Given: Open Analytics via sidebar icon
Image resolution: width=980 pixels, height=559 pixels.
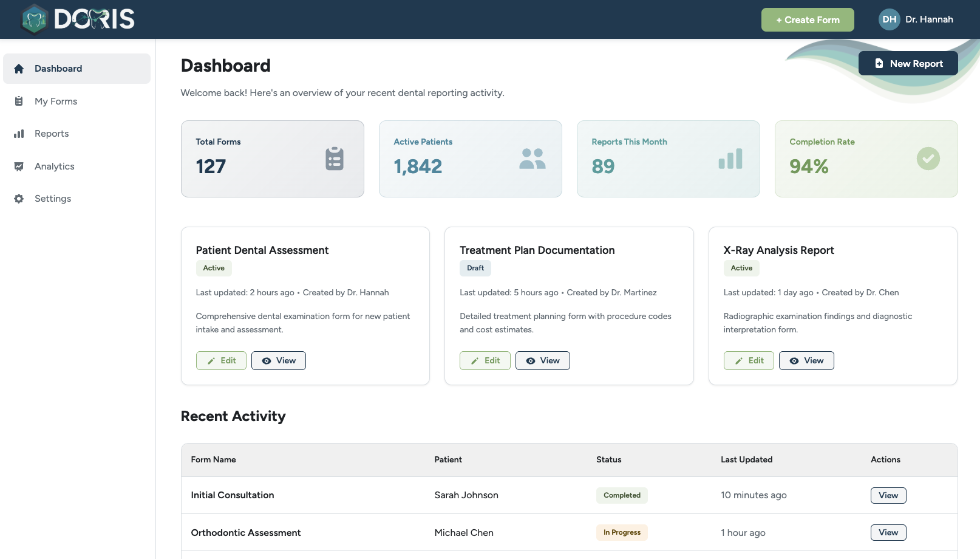Looking at the screenshot, I should coord(18,166).
